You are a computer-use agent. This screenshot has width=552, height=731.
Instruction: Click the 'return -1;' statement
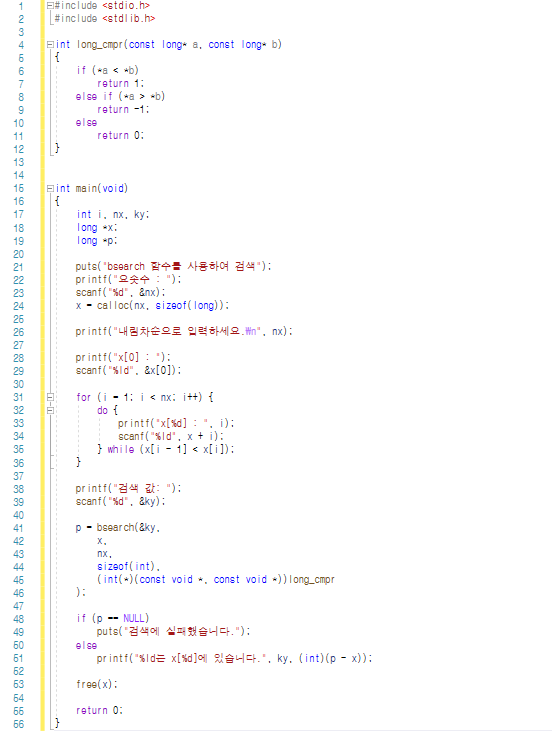[x=123, y=110]
